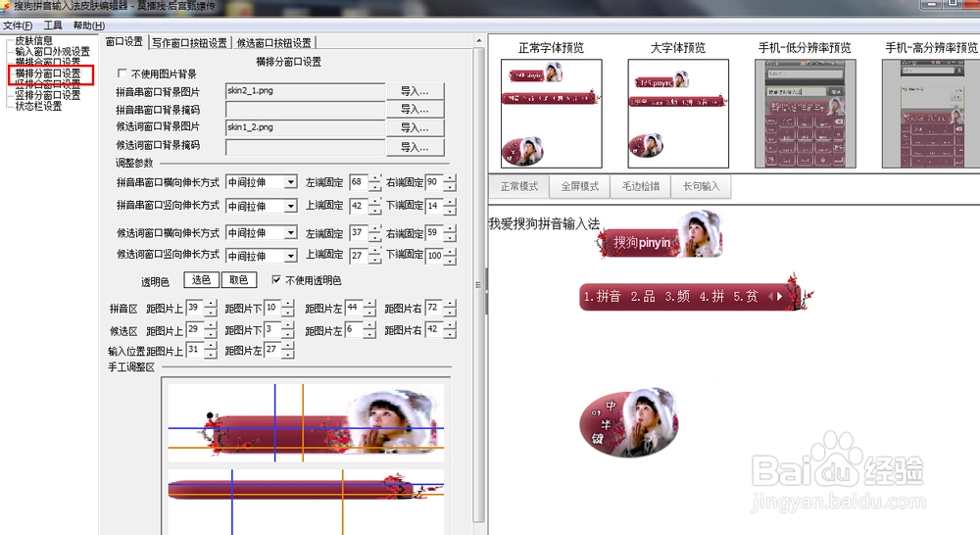Open the 工具 menu
The image size is (980, 535).
pos(53,25)
